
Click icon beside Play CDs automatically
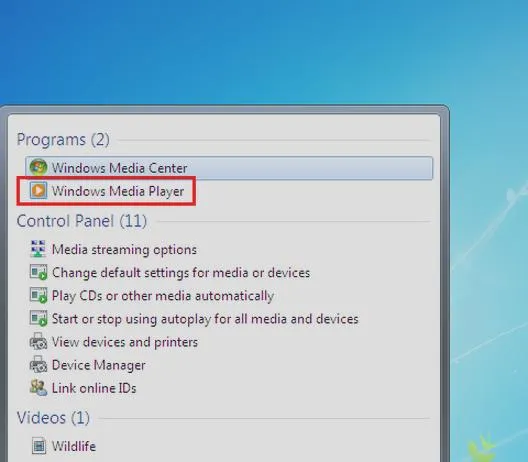point(38,295)
